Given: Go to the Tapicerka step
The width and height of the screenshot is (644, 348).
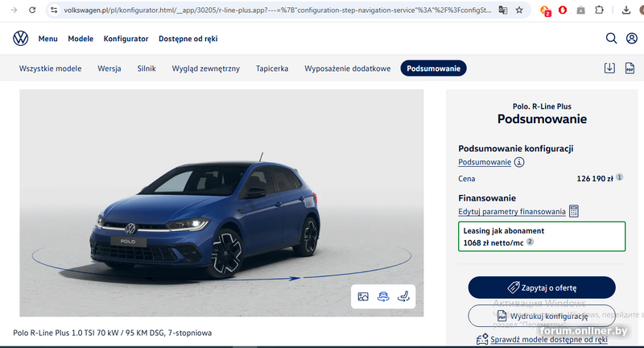Looking at the screenshot, I should [272, 68].
